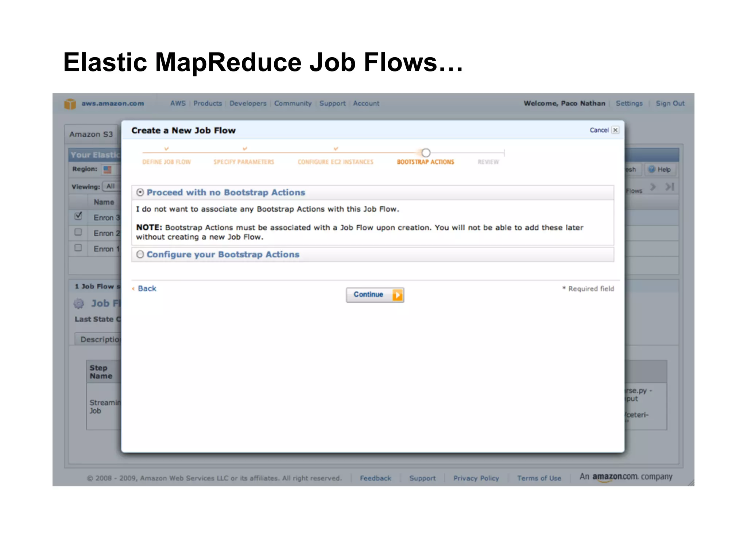Click the Help icon button
Viewport: 747px width, 560px height.
click(660, 170)
